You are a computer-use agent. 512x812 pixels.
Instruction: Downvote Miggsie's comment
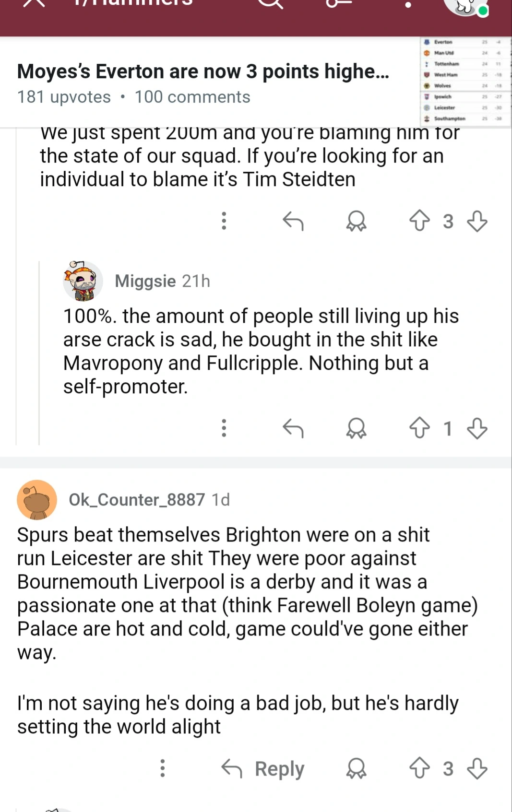point(477,428)
